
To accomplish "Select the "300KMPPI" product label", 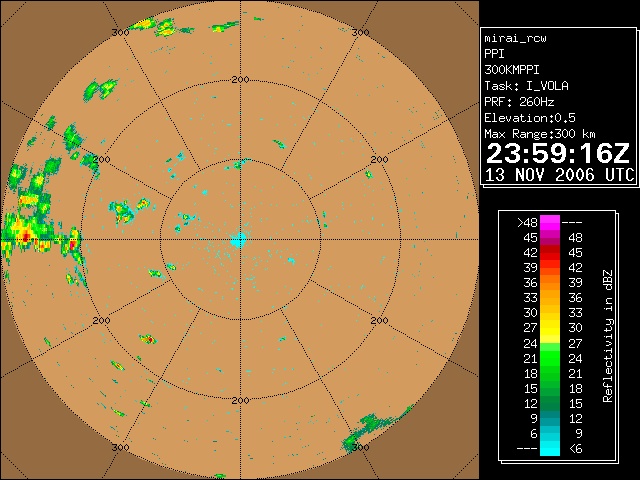I will pos(511,70).
